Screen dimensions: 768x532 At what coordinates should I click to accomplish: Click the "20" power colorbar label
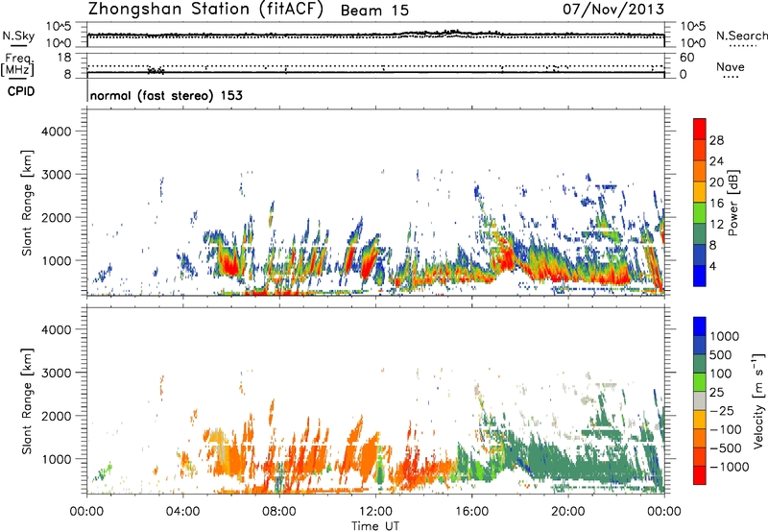click(x=716, y=182)
